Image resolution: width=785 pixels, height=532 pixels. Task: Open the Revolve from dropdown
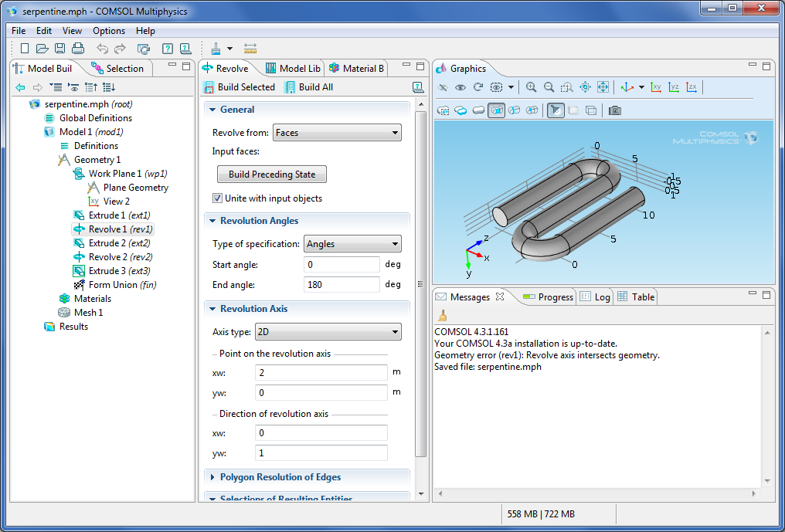[x=337, y=133]
